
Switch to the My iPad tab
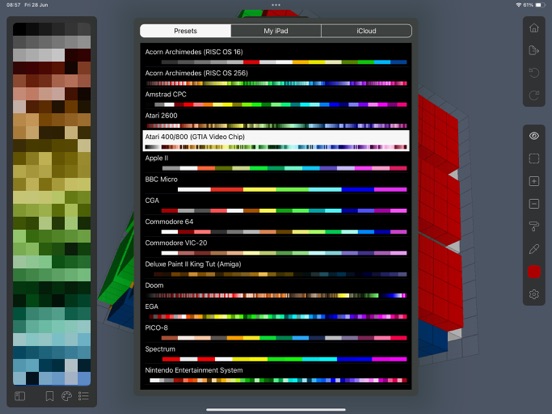(x=276, y=31)
